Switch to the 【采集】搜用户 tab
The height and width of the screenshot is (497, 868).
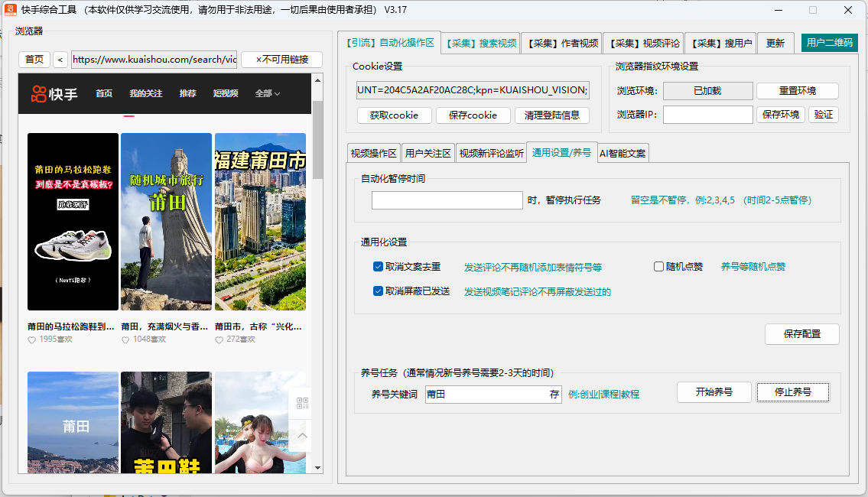click(721, 43)
